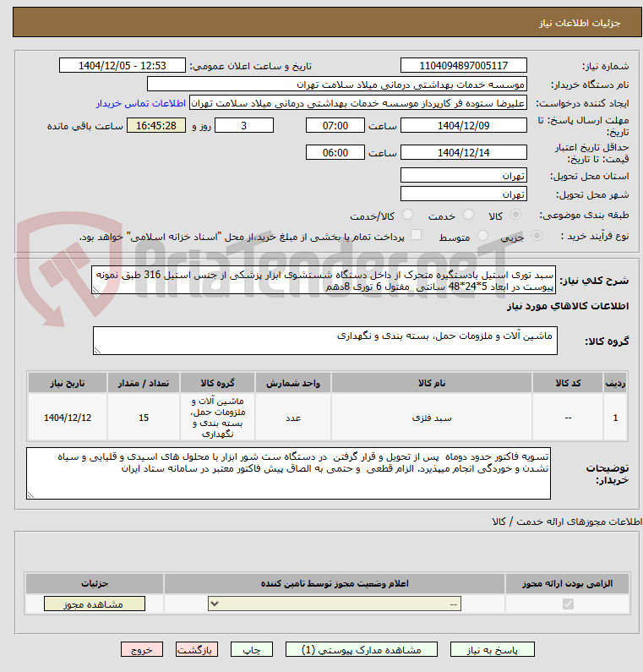The height and width of the screenshot is (672, 643).
Task: Open the permit status dropdown
Action: 335,604
